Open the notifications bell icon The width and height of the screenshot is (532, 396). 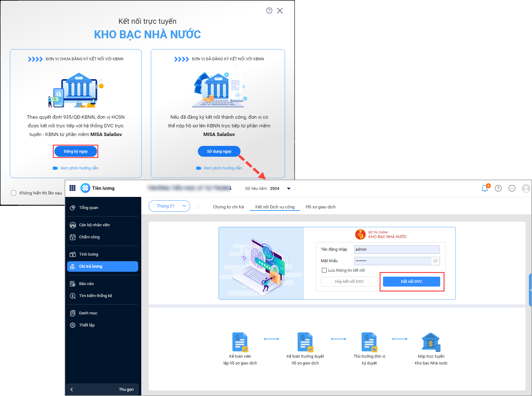pos(485,188)
